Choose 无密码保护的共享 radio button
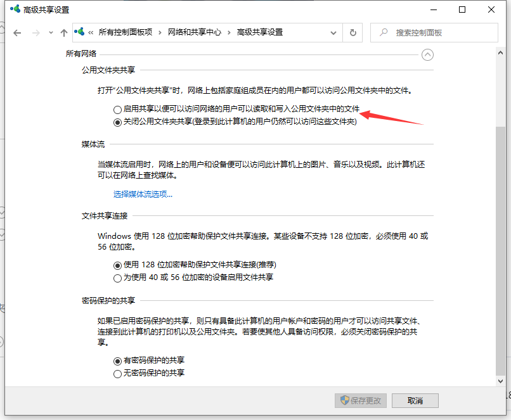The width and height of the screenshot is (511, 420). pos(117,374)
